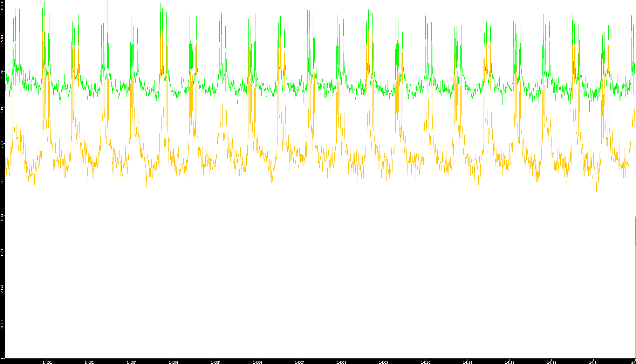
Task: Select the 14:04 time axis label
Action: click(x=173, y=362)
